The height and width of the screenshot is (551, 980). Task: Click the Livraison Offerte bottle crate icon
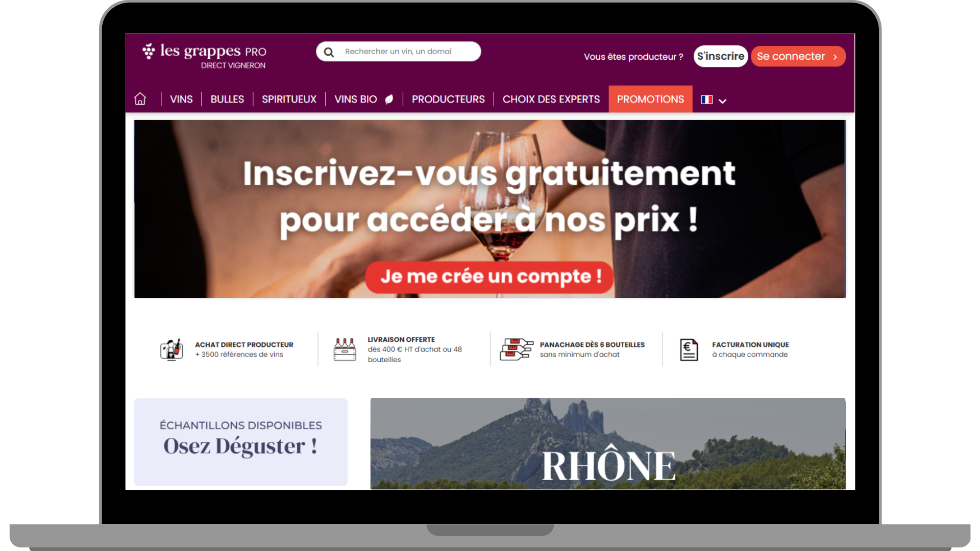pyautogui.click(x=345, y=349)
